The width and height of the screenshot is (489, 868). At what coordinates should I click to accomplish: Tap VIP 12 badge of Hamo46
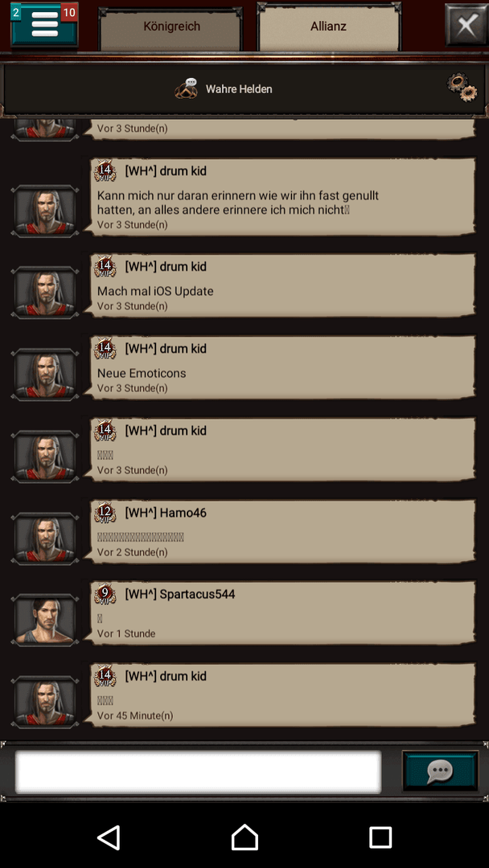pos(105,513)
